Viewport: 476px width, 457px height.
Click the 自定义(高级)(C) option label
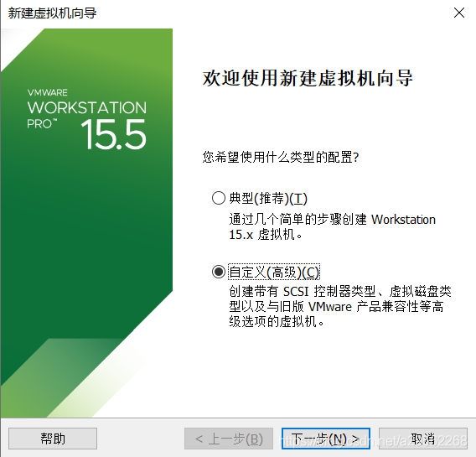274,272
